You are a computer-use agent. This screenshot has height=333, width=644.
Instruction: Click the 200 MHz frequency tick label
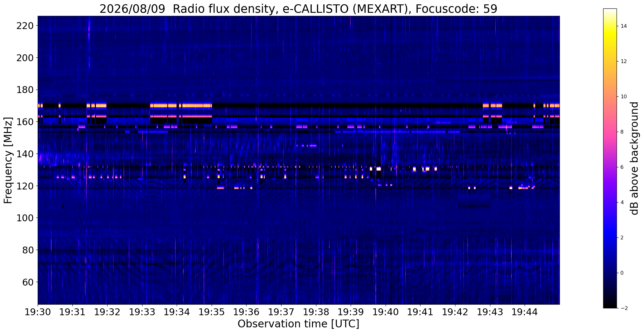pyautogui.click(x=25, y=58)
